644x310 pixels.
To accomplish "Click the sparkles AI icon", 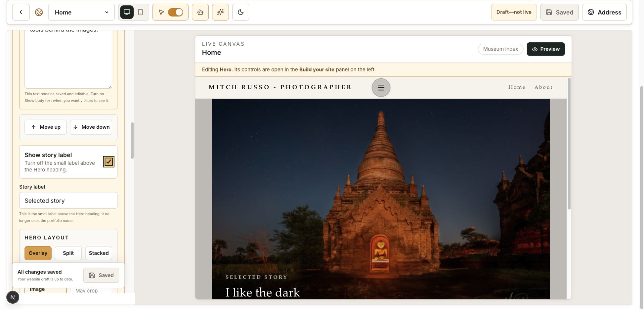I will (221, 12).
